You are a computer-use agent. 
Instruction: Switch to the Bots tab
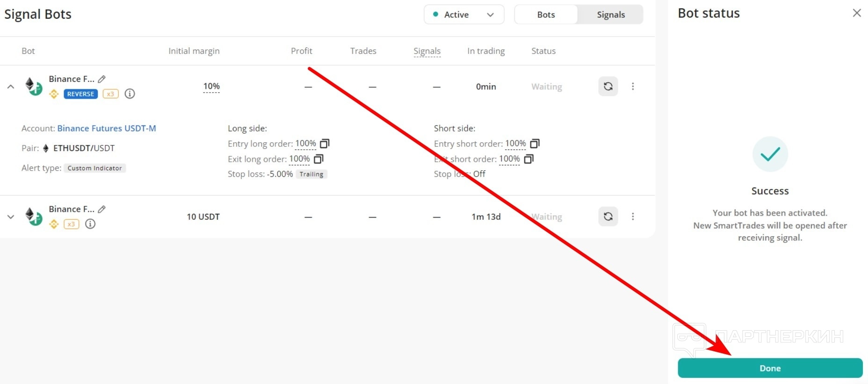coord(546,14)
